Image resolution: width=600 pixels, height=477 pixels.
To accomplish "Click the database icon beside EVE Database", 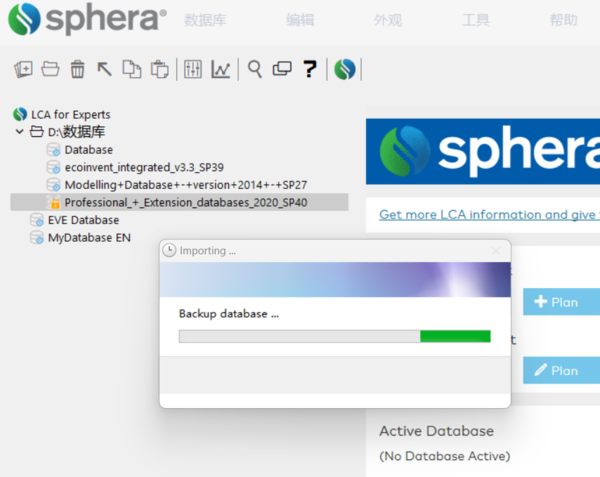I will click(37, 220).
